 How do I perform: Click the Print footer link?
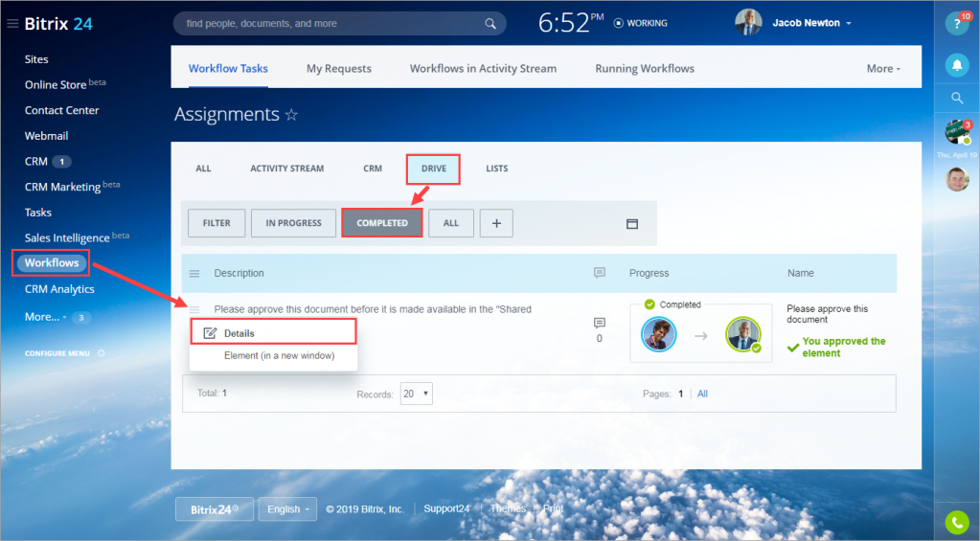pos(553,508)
